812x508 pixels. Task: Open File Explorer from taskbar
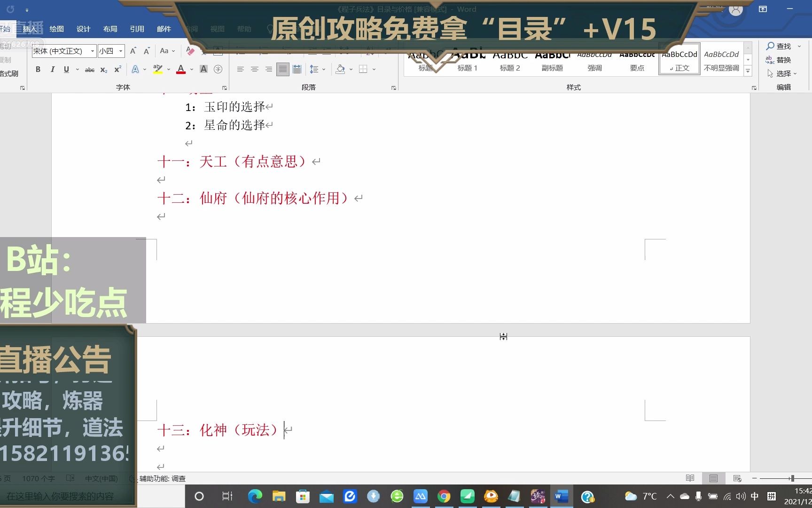(279, 496)
